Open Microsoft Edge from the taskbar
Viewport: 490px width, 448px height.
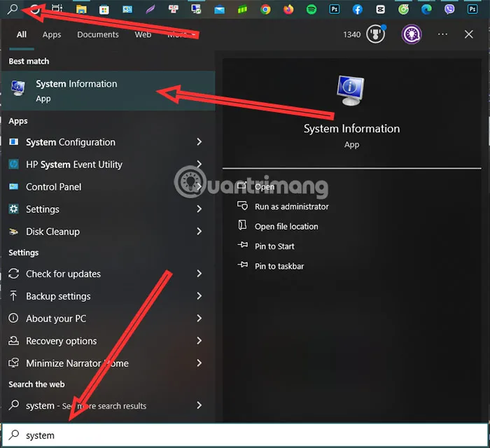(x=426, y=10)
